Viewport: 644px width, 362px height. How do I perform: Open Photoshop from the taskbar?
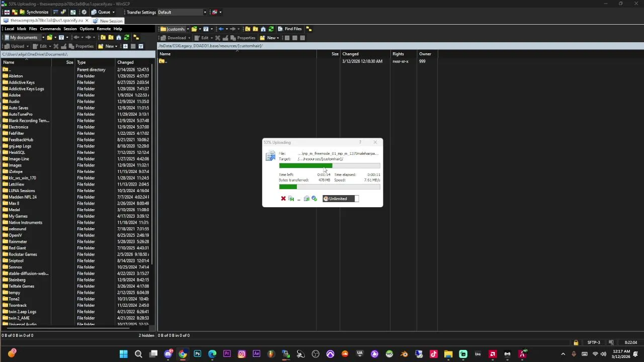tap(197, 354)
